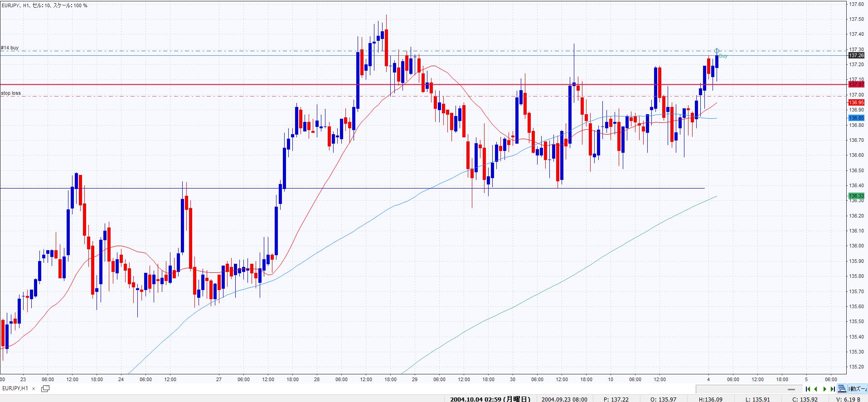
Task: Click the chart title EURJPY, H1 header text
Action: 44,5
